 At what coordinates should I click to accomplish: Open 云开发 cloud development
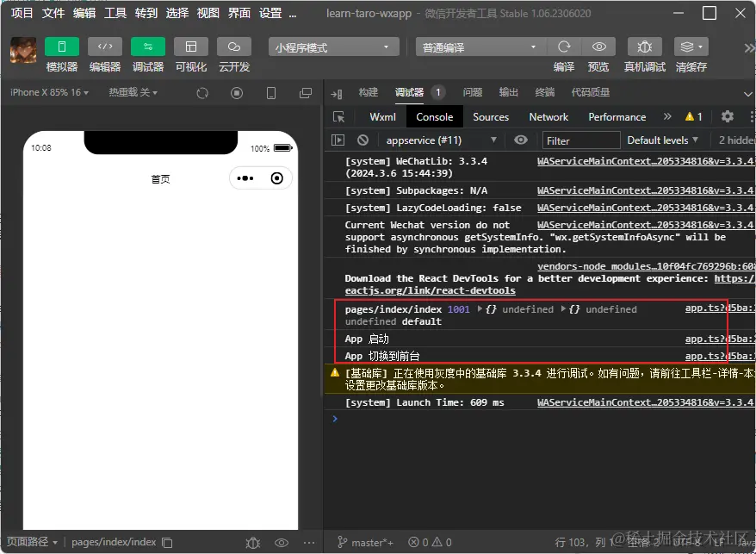pos(234,47)
